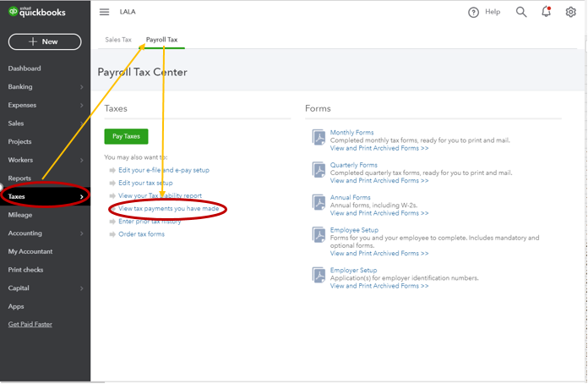Click the Quarterly Forms PDF icon

318,170
